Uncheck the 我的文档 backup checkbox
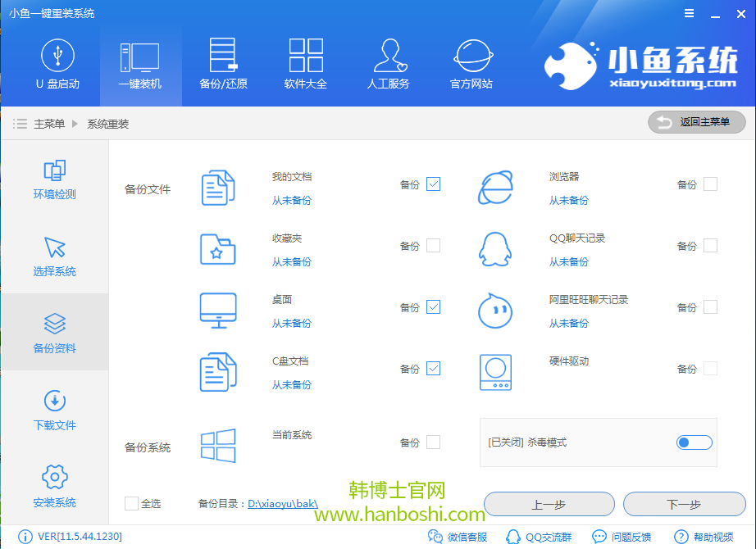756x549 pixels. (x=431, y=184)
